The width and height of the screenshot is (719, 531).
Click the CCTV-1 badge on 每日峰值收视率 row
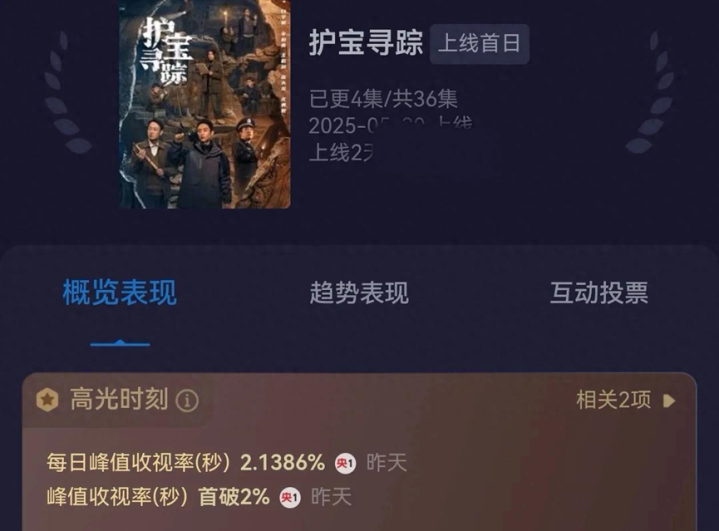pyautogui.click(x=345, y=463)
